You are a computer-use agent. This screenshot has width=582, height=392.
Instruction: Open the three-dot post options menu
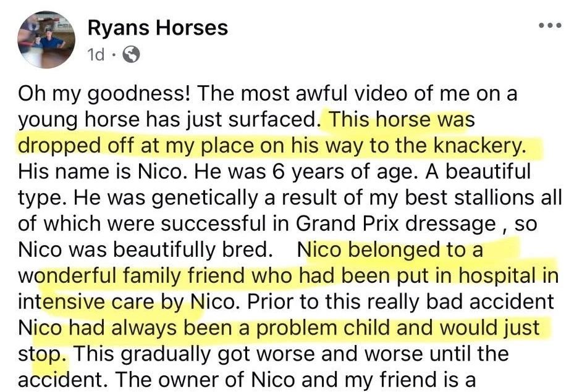coord(550,26)
